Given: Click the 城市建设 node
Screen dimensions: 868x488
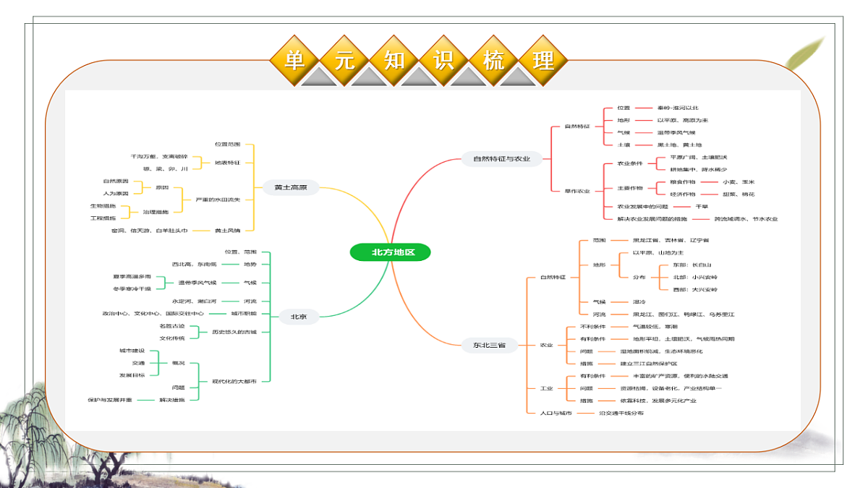Looking at the screenshot, I should (x=132, y=351).
